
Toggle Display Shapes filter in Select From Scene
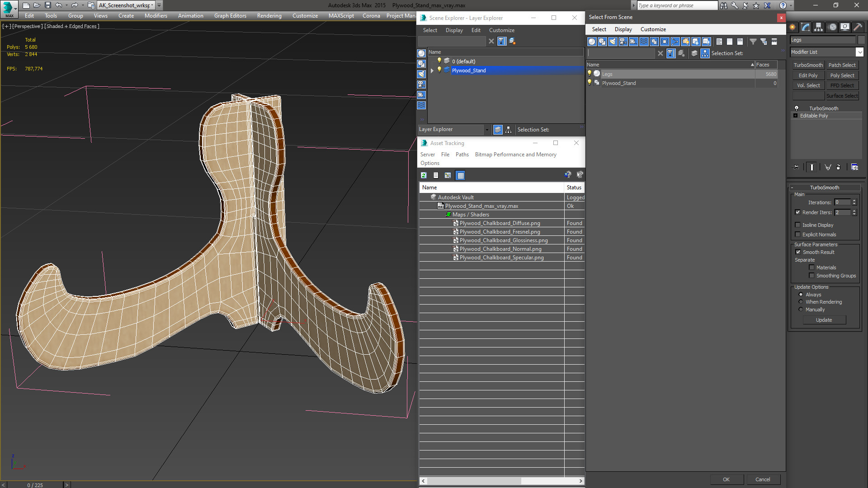[602, 42]
